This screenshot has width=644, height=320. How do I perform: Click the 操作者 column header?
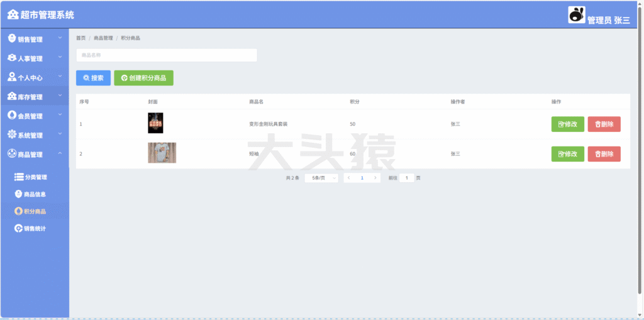(458, 101)
